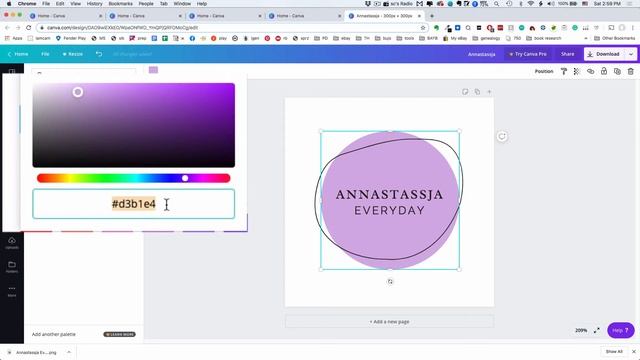Open the Window menu
This screenshot has width=640, height=360.
[x=182, y=4]
